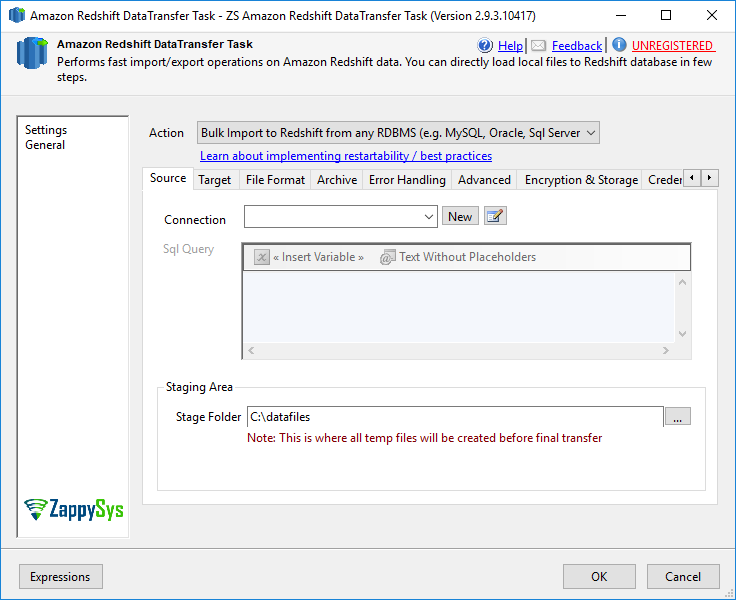Image resolution: width=736 pixels, height=600 pixels.
Task: Click Sql Query scrollbar up arrow
Action: [682, 282]
